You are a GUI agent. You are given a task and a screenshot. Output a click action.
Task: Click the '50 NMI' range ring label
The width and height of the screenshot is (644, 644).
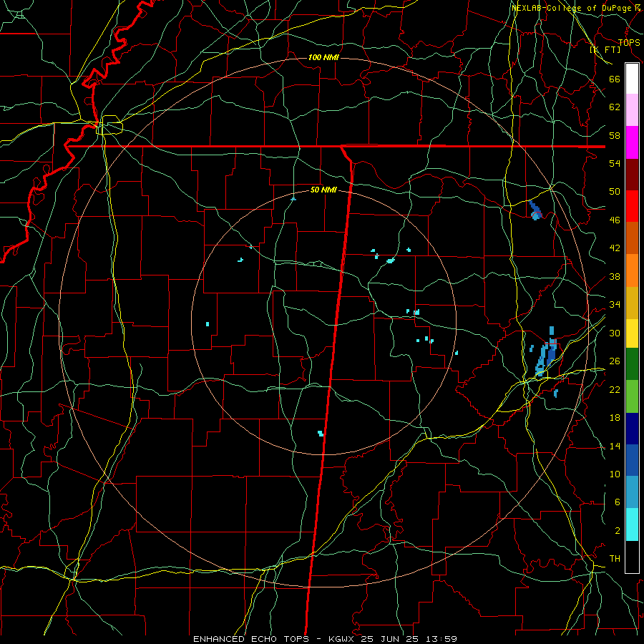(323, 190)
